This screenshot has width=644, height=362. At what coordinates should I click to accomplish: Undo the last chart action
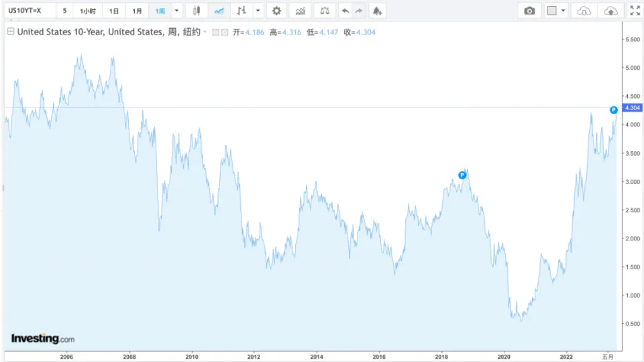coord(345,11)
